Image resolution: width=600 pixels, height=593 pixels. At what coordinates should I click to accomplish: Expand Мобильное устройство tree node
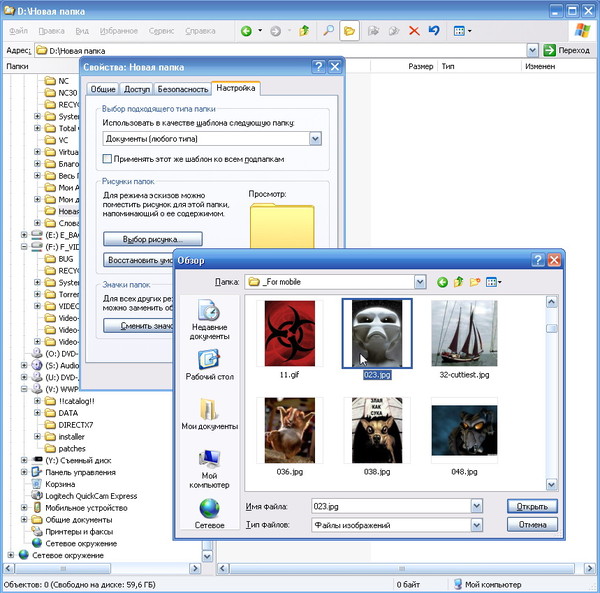click(x=24, y=508)
